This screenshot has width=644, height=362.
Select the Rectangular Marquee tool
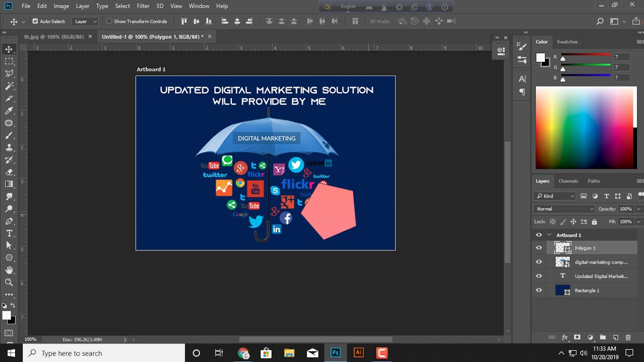click(x=9, y=61)
